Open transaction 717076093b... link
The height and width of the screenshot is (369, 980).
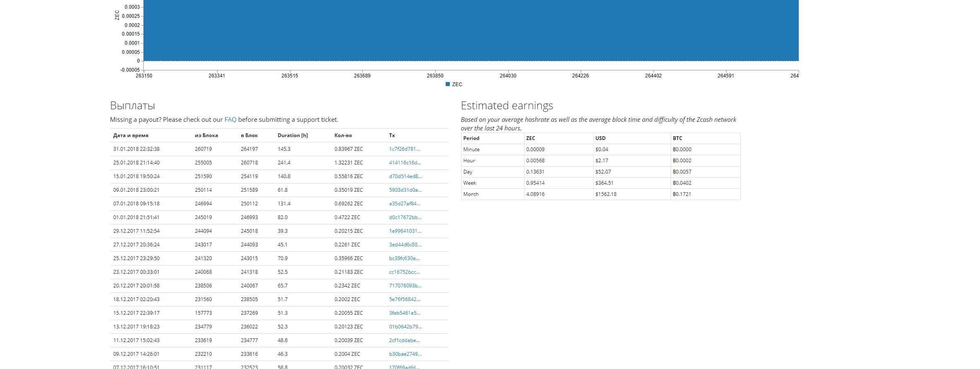point(405,286)
